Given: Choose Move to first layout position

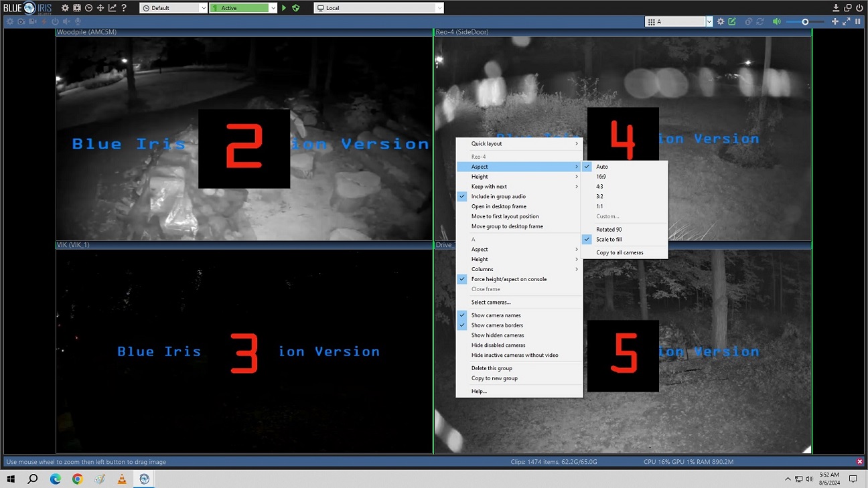Looking at the screenshot, I should click(519, 217).
